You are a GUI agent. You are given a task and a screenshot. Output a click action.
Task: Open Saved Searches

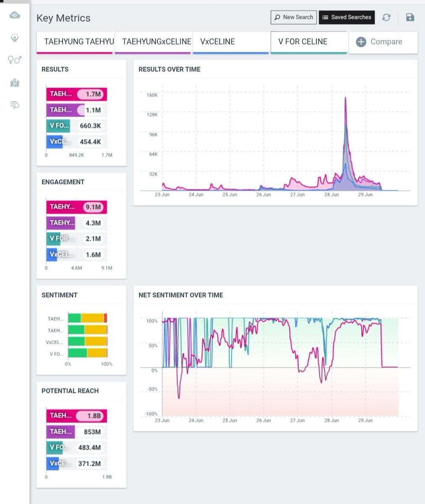pyautogui.click(x=347, y=17)
